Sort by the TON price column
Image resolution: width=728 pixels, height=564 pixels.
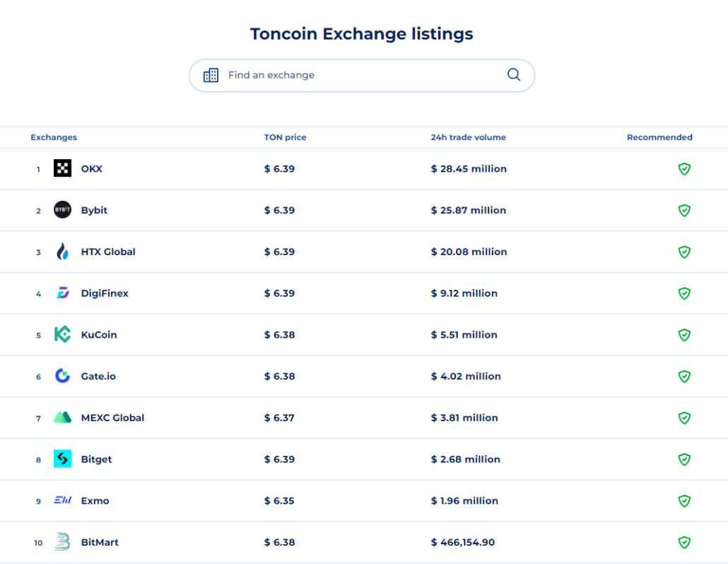pyautogui.click(x=285, y=137)
